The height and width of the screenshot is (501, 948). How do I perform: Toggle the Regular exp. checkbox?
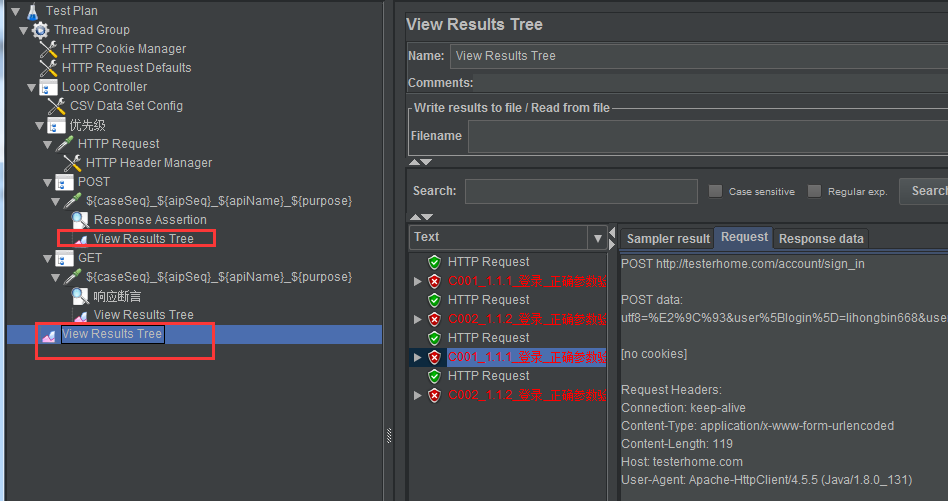pos(814,191)
